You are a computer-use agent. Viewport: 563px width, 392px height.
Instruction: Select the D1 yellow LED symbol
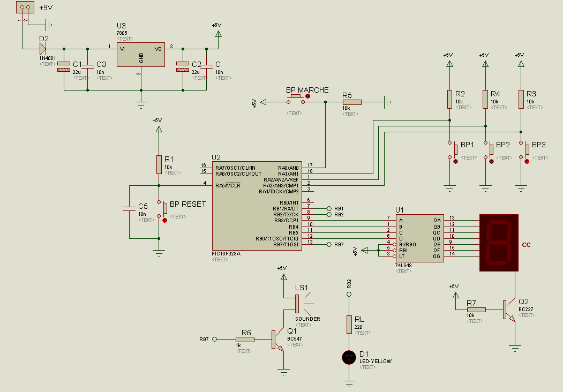pos(349,358)
